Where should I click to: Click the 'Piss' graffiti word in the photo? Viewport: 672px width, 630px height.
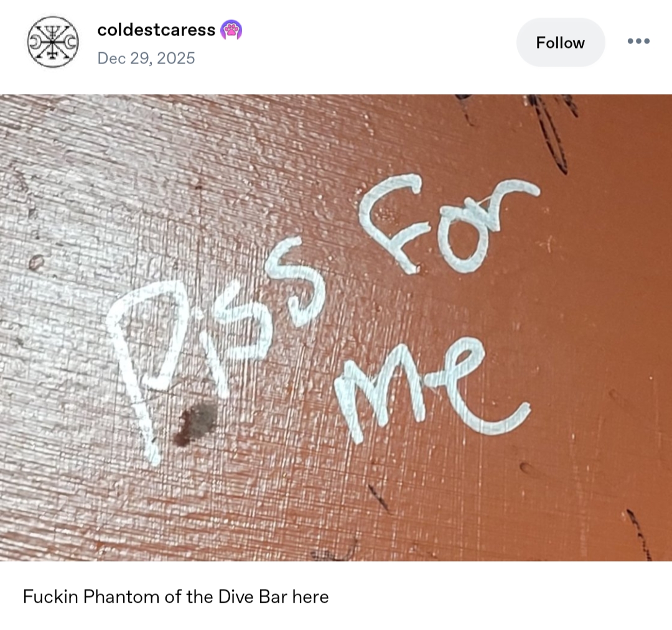(x=214, y=343)
